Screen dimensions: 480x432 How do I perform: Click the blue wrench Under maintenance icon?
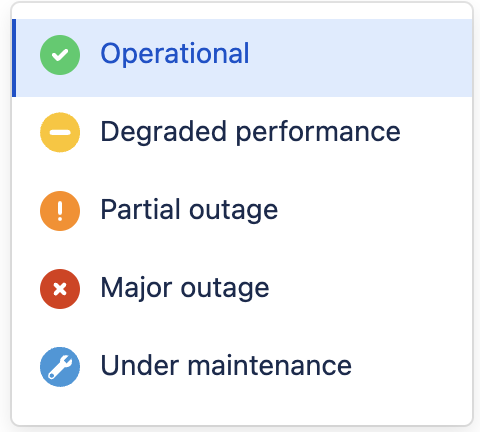click(x=60, y=367)
